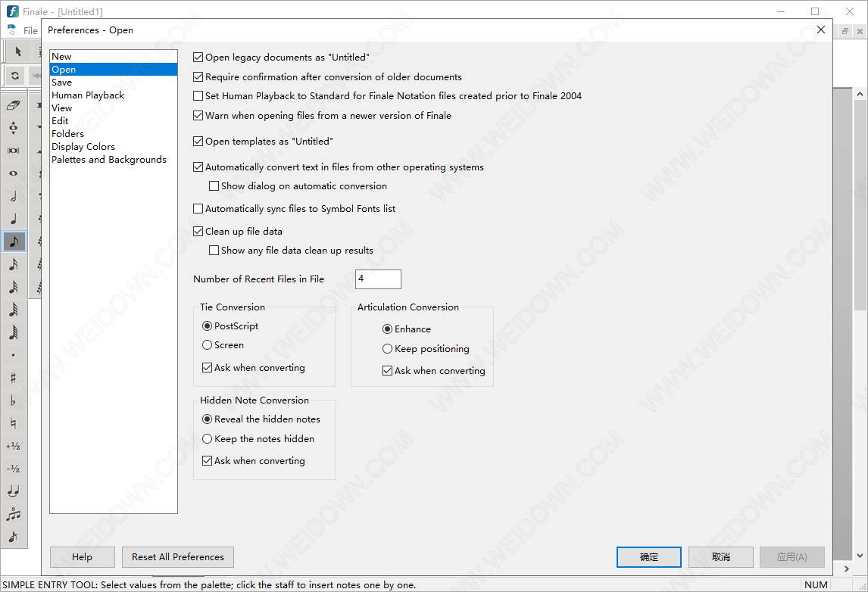Confirm with the 确定 button

[x=649, y=557]
